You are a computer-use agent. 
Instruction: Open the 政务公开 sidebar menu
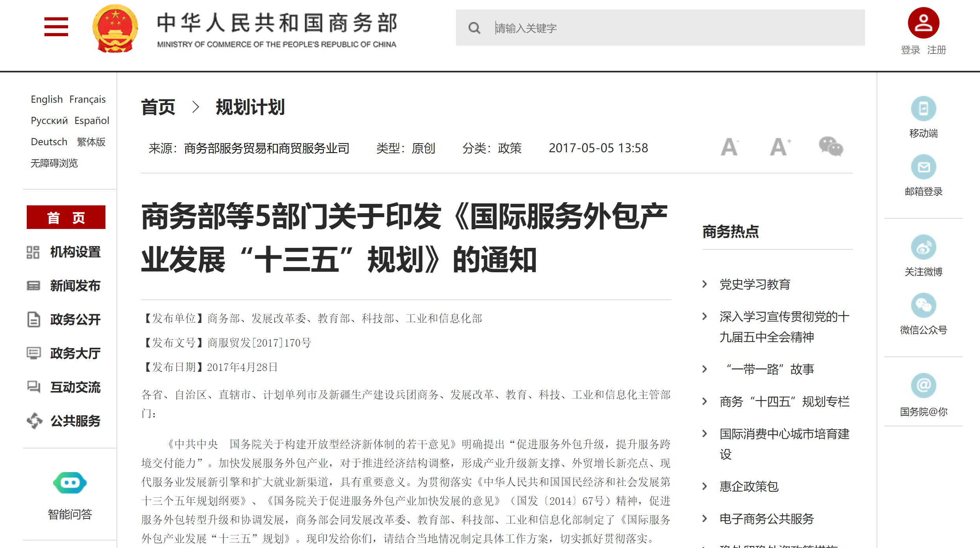coord(75,319)
